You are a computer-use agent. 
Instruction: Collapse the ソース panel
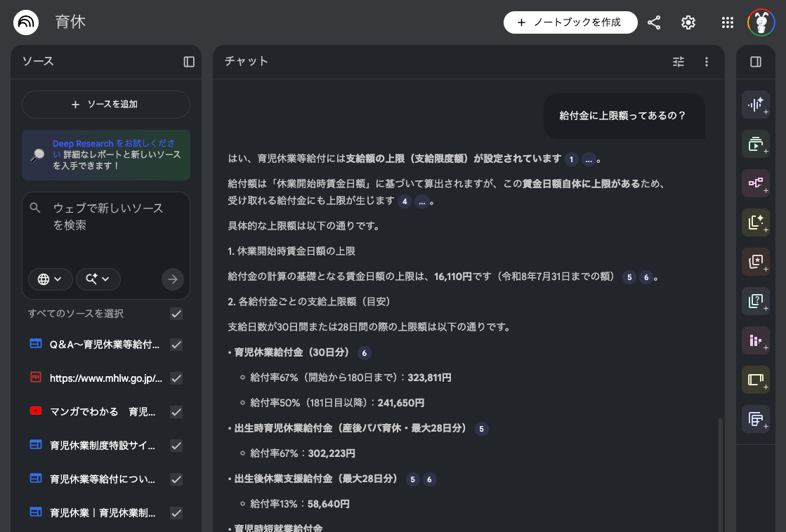pyautogui.click(x=188, y=62)
